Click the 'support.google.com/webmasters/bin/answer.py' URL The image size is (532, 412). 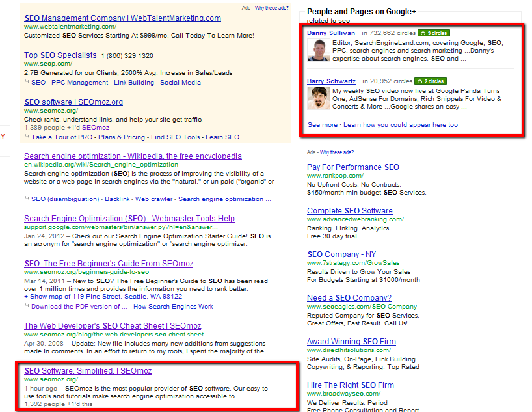click(x=121, y=227)
